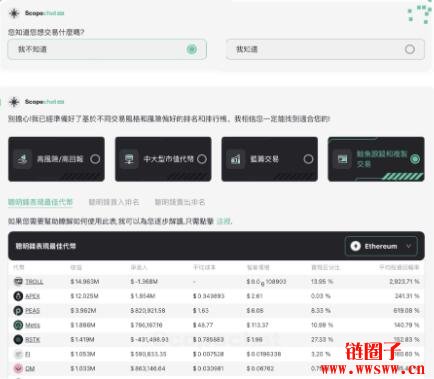Select the 中大型市值代幣 radio circle
The height and width of the screenshot is (379, 434).
[x=202, y=159]
